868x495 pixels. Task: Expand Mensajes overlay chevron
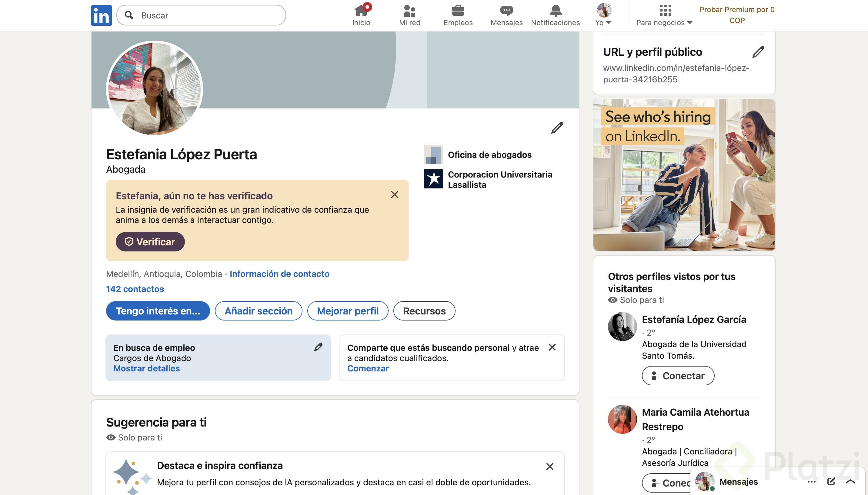(x=850, y=481)
